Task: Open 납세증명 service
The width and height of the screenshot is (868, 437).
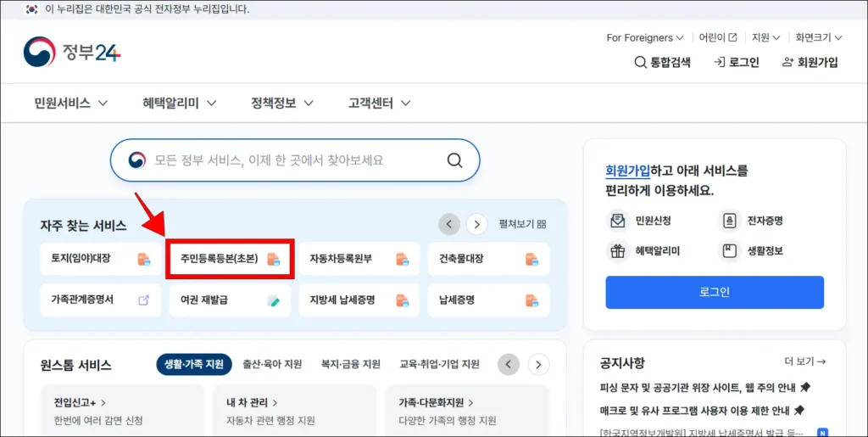Action: [x=489, y=300]
